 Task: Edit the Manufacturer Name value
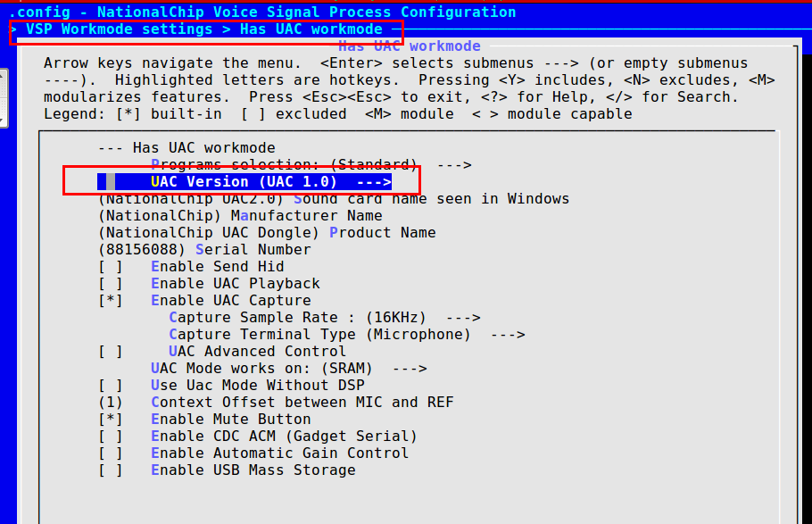pos(240,216)
